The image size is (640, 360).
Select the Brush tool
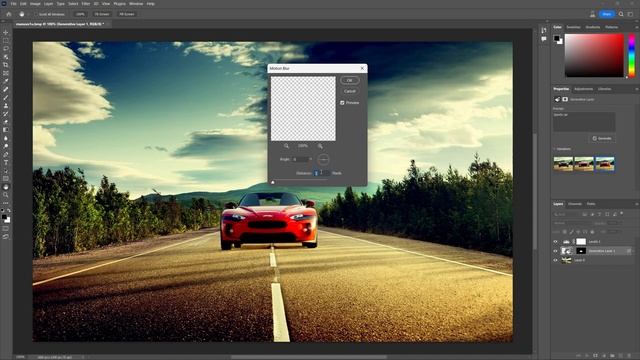6,98
